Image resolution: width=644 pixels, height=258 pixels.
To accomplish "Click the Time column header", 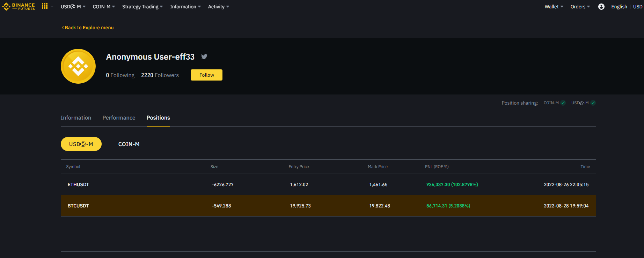I will coord(585,167).
